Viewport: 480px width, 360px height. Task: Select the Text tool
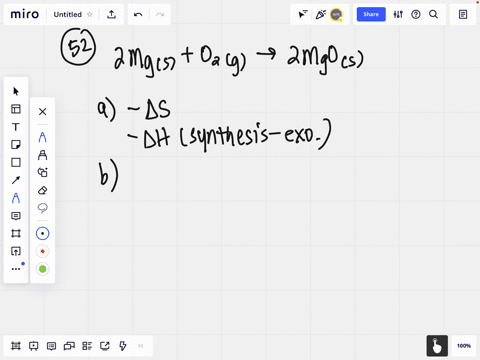tap(16, 127)
